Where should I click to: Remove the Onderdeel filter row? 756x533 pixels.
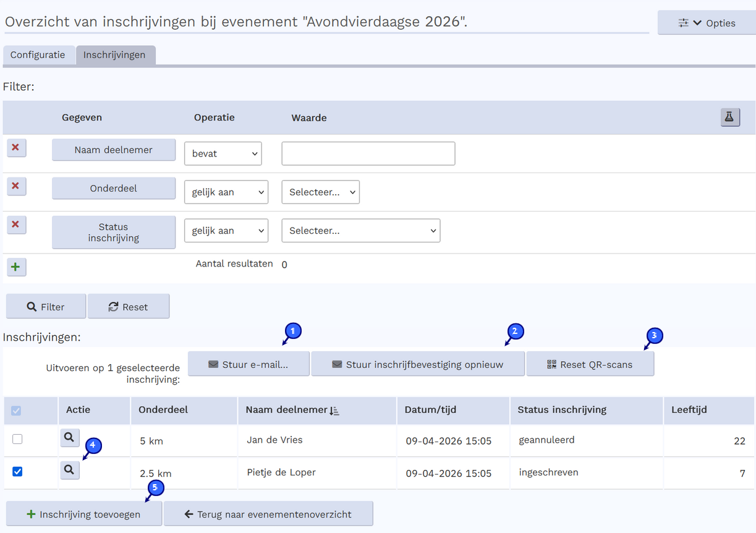[16, 186]
